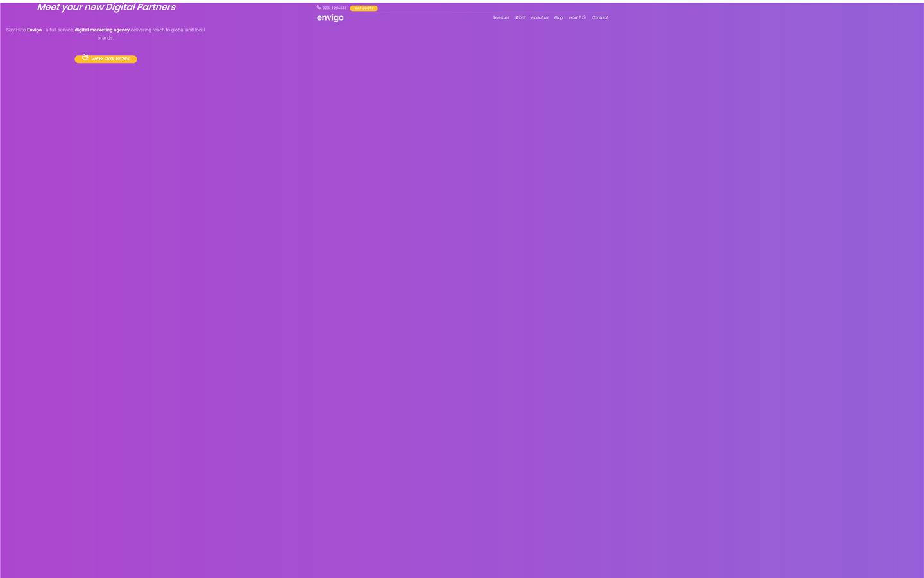Navigate to the Blog section

pos(558,18)
